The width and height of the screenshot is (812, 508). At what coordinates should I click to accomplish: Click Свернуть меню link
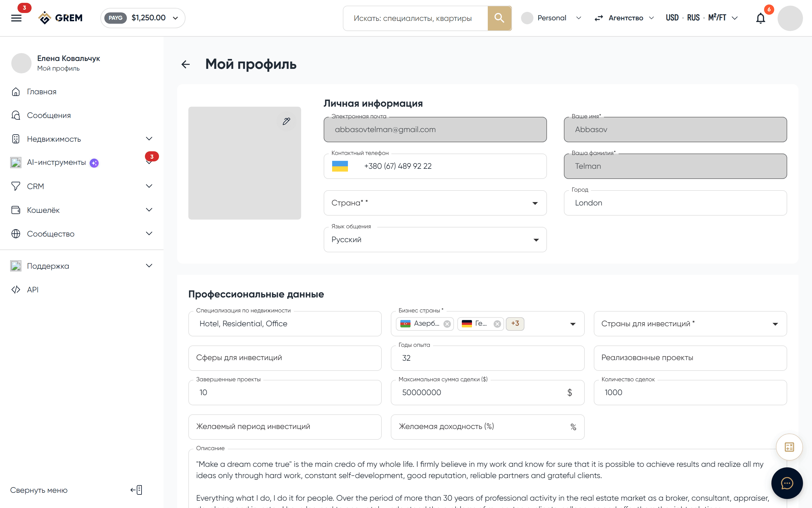click(39, 490)
